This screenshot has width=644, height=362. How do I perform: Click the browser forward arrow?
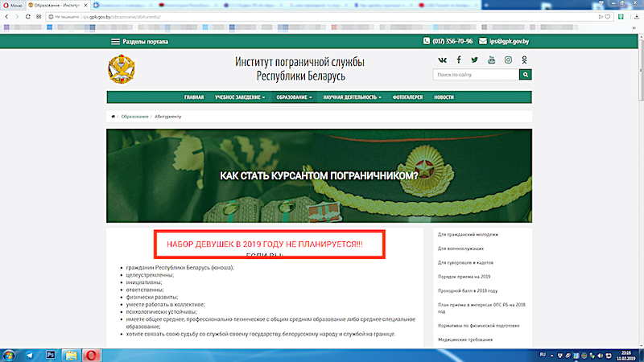point(17,17)
